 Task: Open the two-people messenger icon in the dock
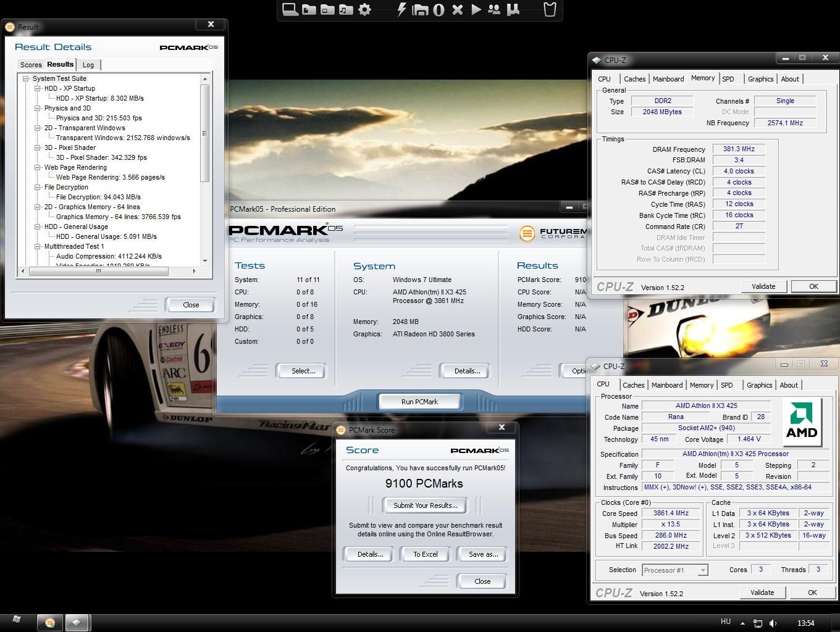[494, 10]
